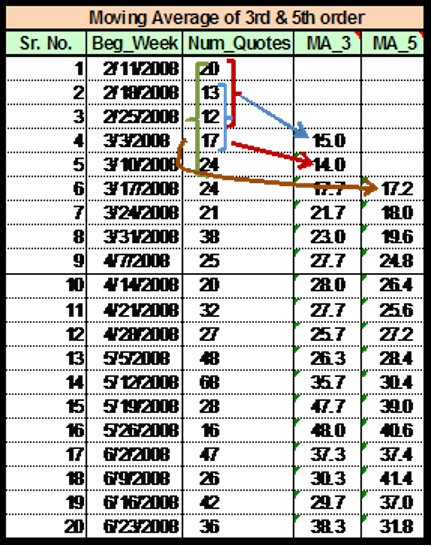Select MA_3 value '25.7' in row 12
This screenshot has height=546, width=432.
(328, 334)
